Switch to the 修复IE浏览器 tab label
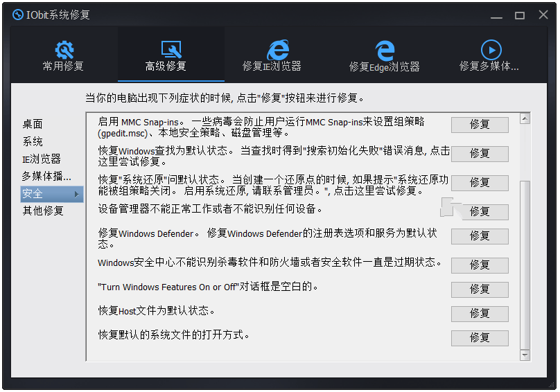This screenshot has width=560, height=392. tap(272, 66)
